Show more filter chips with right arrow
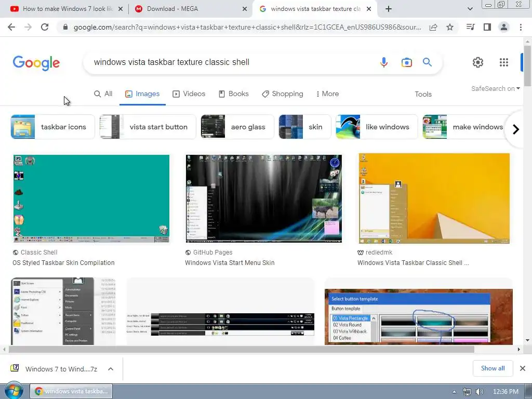532x399 pixels. 516,129
